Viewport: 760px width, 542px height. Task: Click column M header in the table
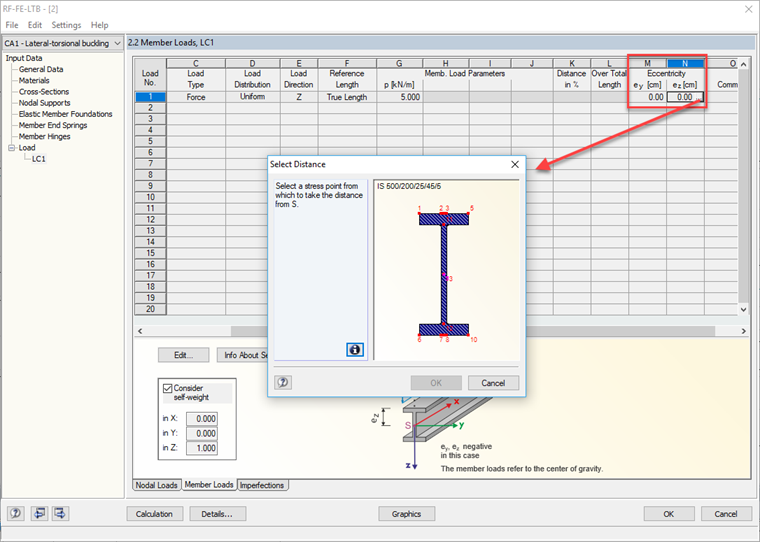click(648, 64)
